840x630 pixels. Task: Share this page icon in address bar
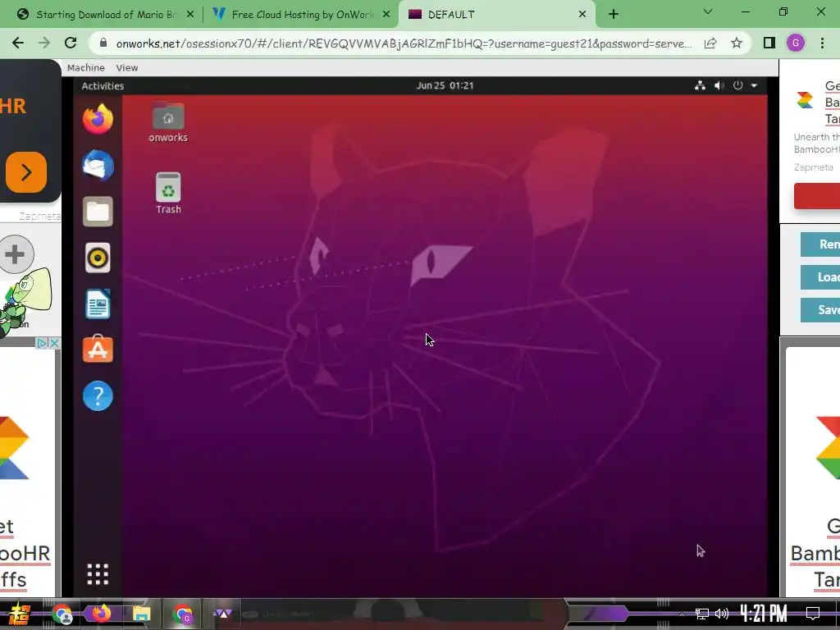(x=710, y=43)
